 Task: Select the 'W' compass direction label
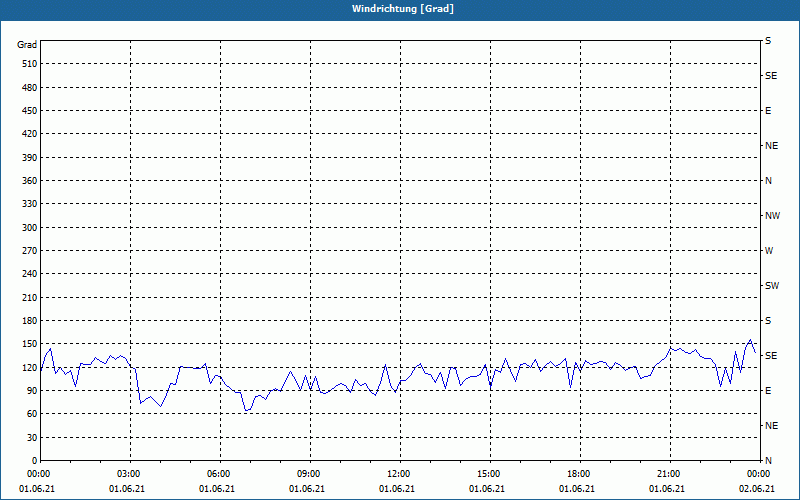point(769,251)
